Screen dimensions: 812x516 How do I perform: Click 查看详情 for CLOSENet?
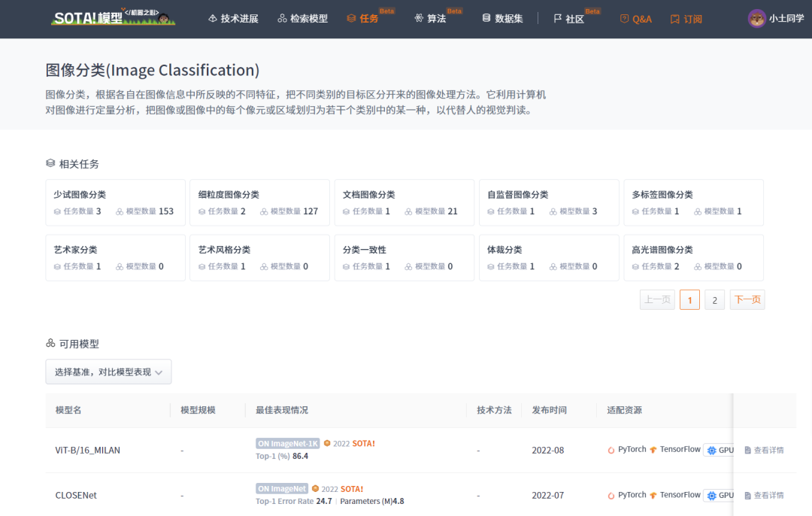point(764,495)
